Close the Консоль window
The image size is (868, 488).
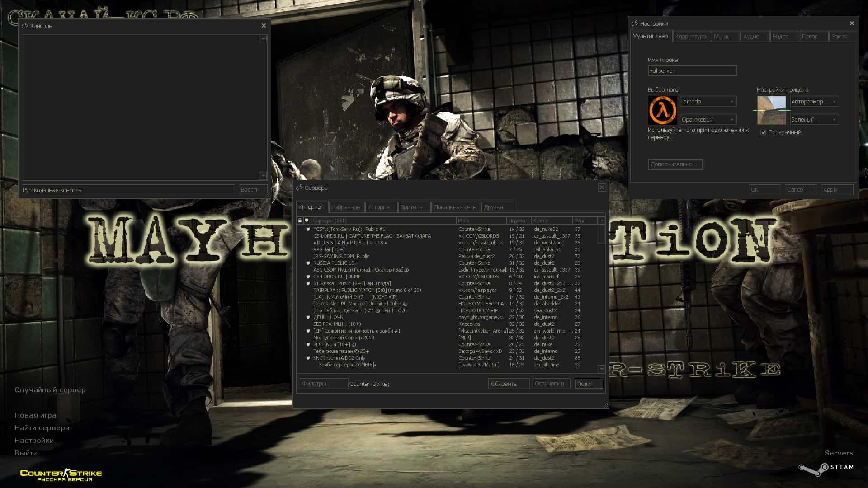[x=264, y=26]
